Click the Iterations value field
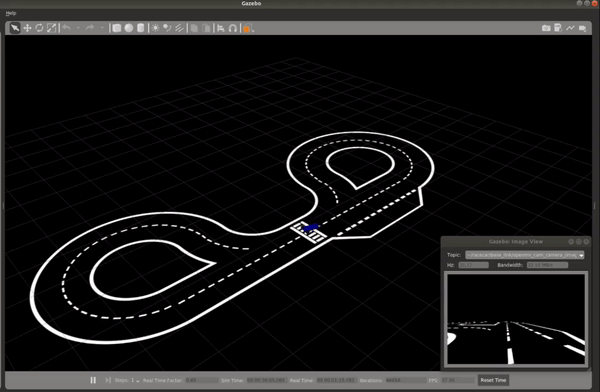This screenshot has width=600, height=392. (x=405, y=380)
